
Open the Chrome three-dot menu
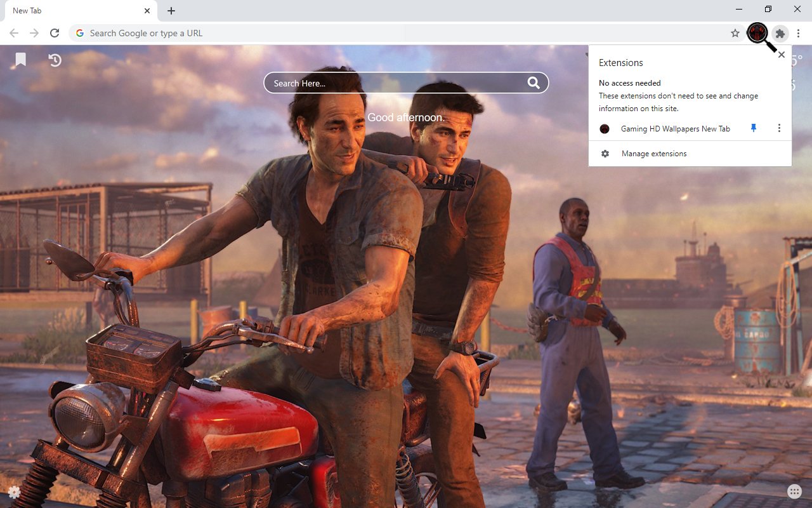[799, 33]
